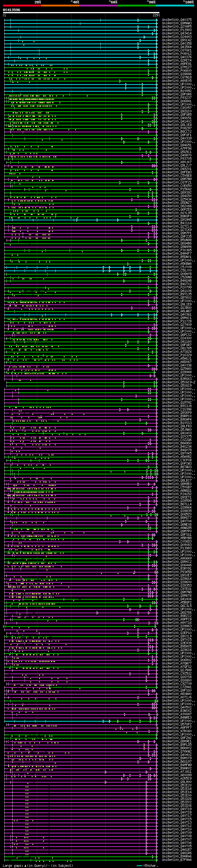Click the UniRef100_Q5IE16 label
Viewport: 197px width, 868px height.
pyautogui.click(x=177, y=789)
